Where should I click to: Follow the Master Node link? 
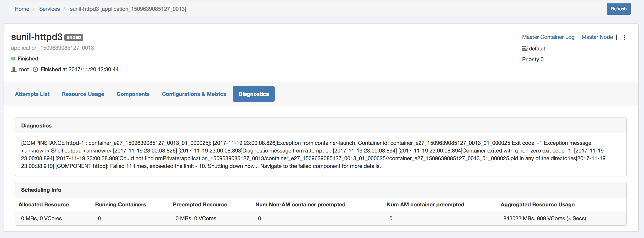click(597, 37)
